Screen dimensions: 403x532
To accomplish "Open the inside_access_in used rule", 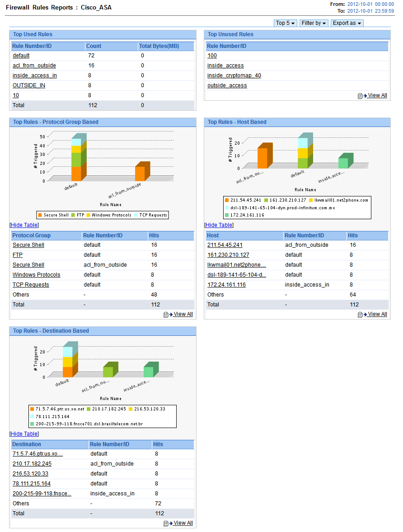I will (x=35, y=75).
